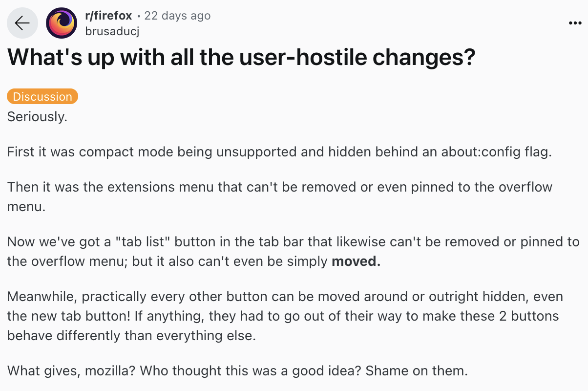
Task: Click the word 'mozilla' in the last paragraph
Action: 106,370
